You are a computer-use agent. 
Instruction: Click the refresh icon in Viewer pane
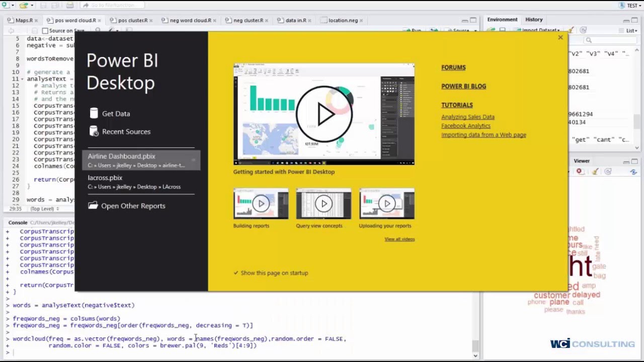pyautogui.click(x=633, y=171)
